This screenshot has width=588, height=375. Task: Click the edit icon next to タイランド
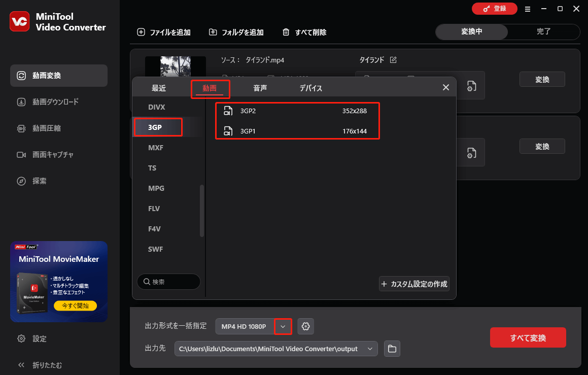(393, 60)
